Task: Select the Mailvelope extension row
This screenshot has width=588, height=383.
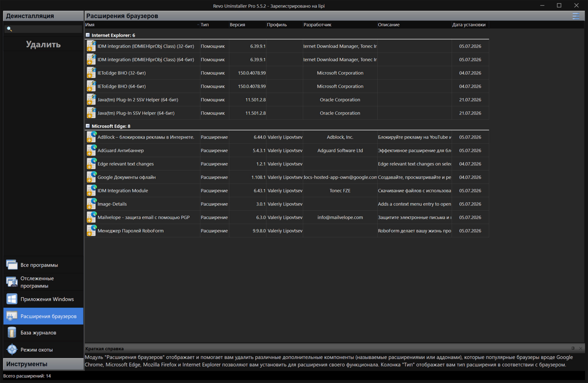Action: [287, 217]
